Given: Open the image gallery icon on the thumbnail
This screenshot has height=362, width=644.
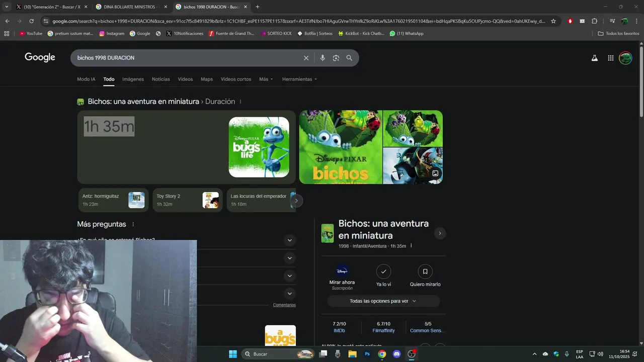Looking at the screenshot, I should 435,173.
